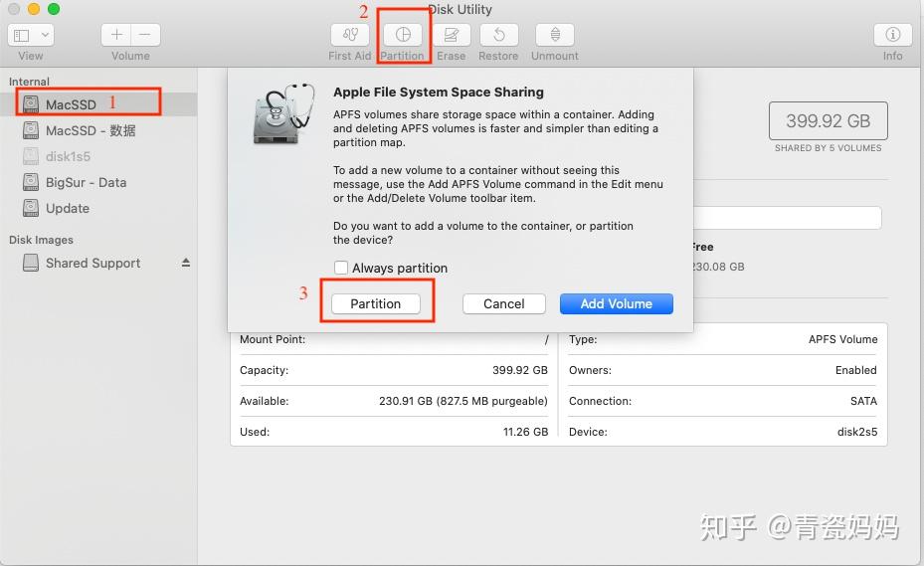The height and width of the screenshot is (566, 924).
Task: Select the BigSur - Data volume
Action: point(99,182)
